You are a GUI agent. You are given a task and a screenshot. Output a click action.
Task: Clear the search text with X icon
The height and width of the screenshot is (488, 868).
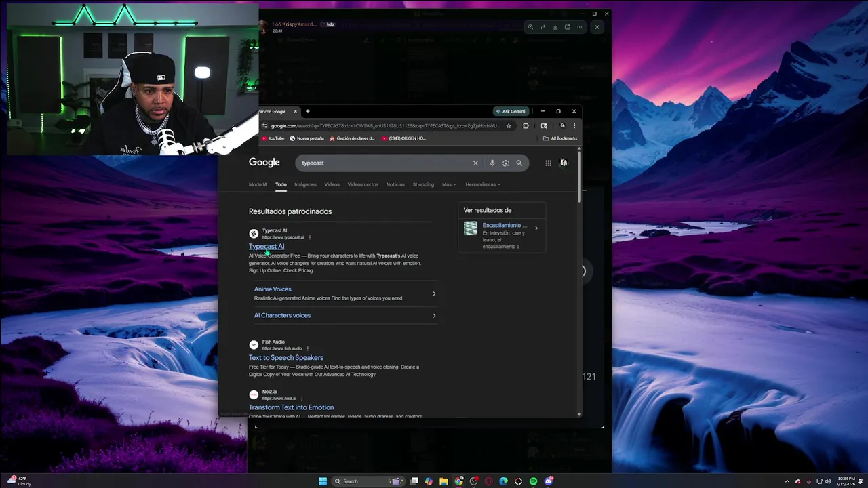click(x=475, y=163)
